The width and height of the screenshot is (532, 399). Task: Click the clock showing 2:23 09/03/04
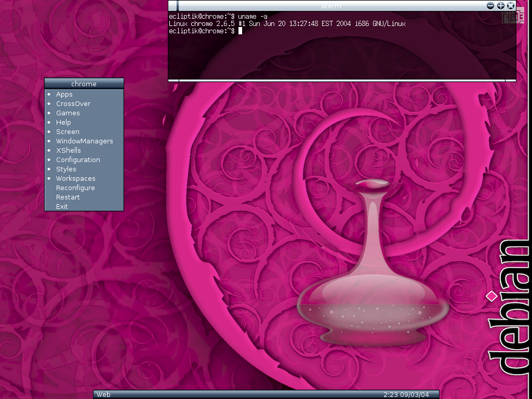407,394
